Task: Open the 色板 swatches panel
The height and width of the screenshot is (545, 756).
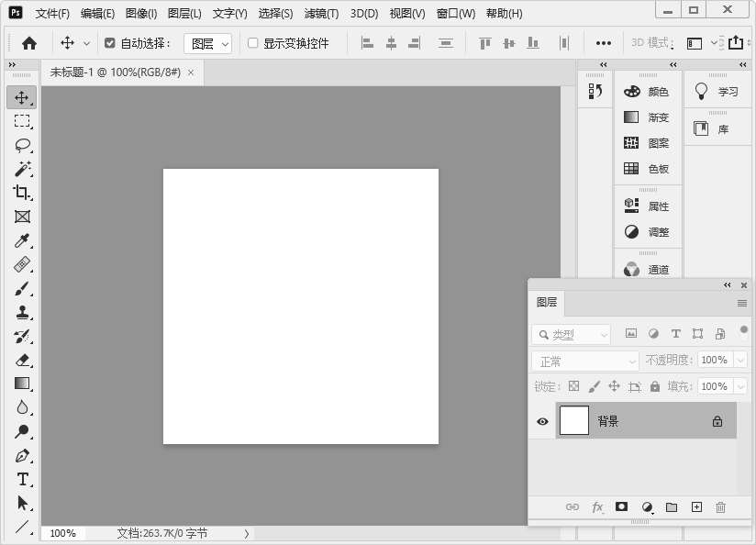Action: [x=648, y=169]
